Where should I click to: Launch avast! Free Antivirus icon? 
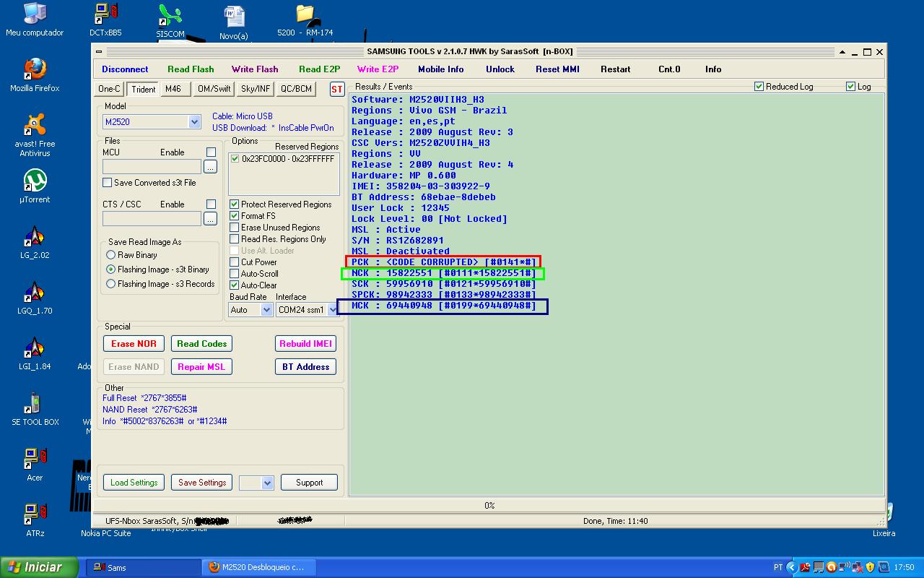(x=35, y=135)
